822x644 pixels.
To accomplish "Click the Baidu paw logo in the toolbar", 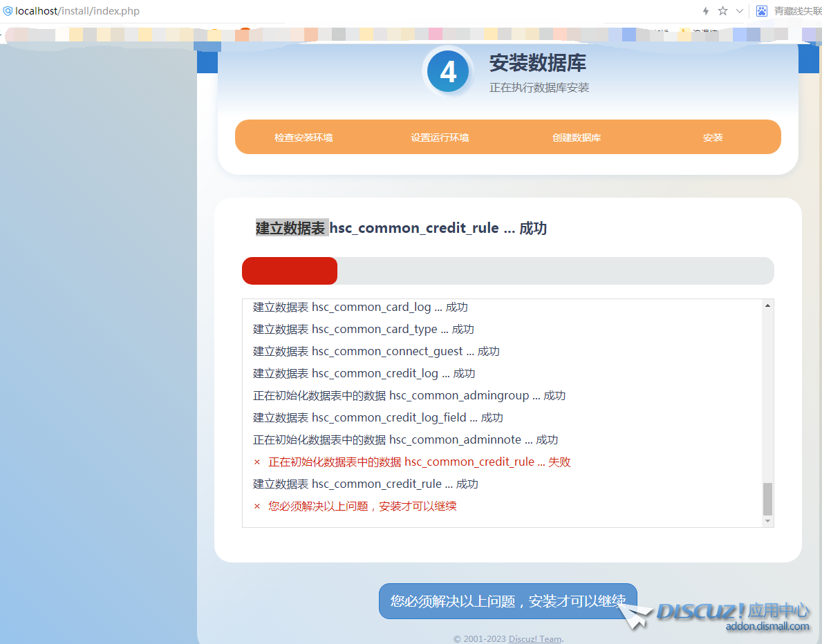I will coord(760,10).
